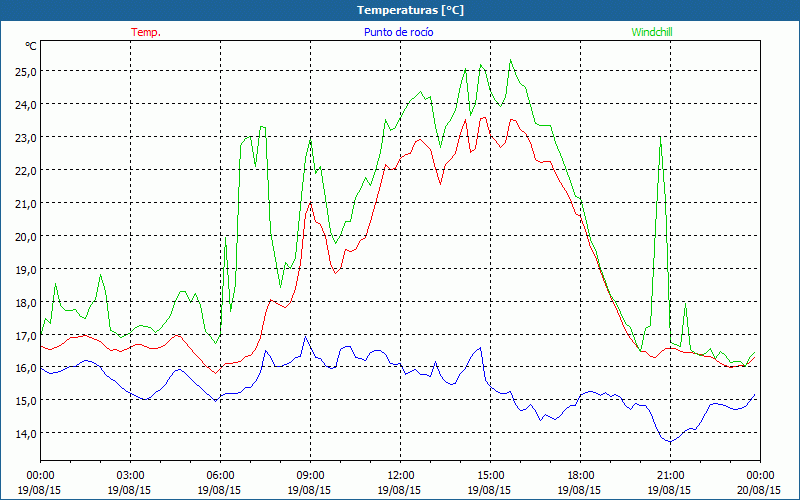This screenshot has width=800, height=500.
Task: Click the 25,0 y-axis value
Action: pos(27,71)
